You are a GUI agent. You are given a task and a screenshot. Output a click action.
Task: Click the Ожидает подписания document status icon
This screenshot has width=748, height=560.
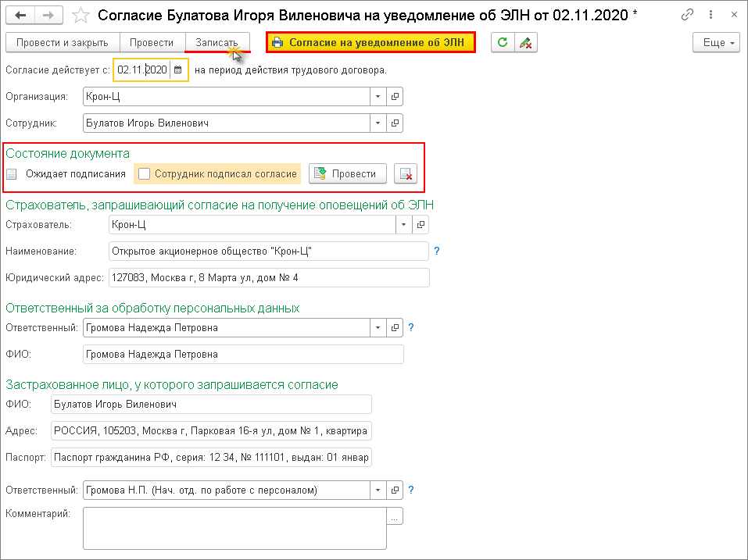pos(12,174)
